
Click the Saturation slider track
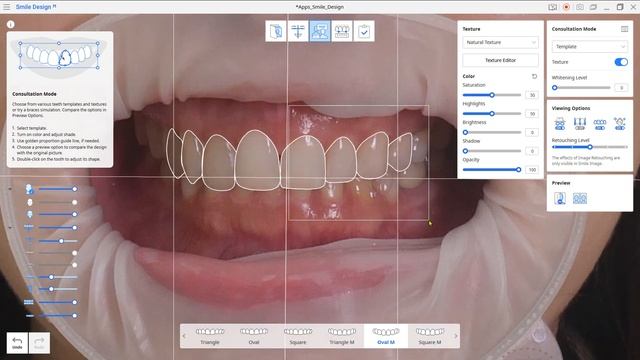pos(492,95)
